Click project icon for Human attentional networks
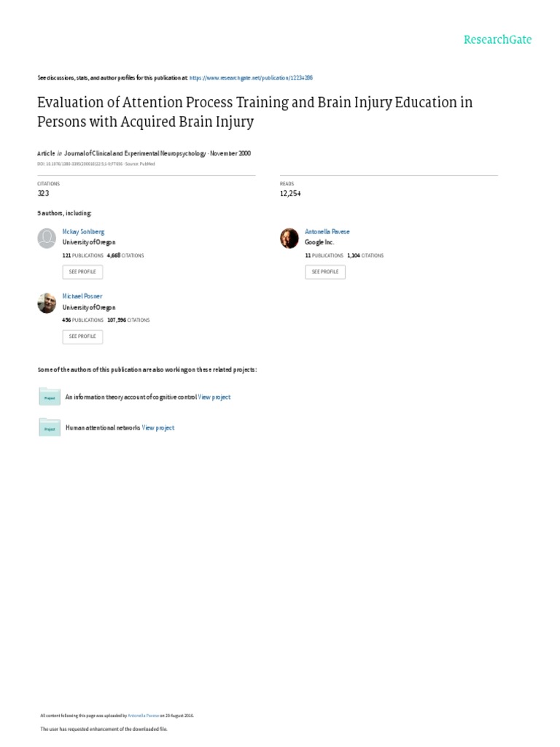Screen dimensions: 560x747 coord(50,428)
